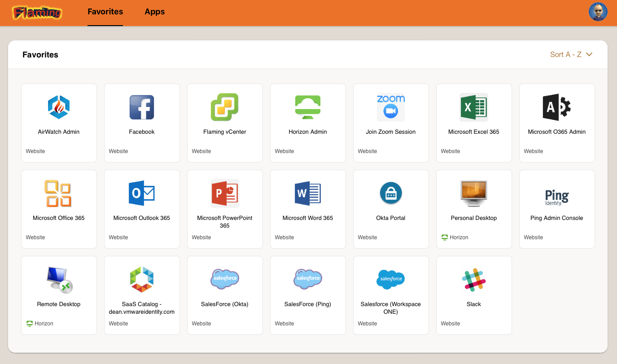Click the Microsoft O365 Admin gear icon
The height and width of the screenshot is (364, 617).
pyautogui.click(x=557, y=107)
